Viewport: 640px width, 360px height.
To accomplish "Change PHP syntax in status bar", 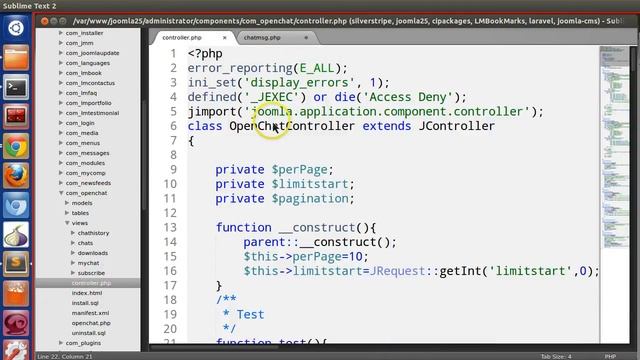I will tap(610, 356).
